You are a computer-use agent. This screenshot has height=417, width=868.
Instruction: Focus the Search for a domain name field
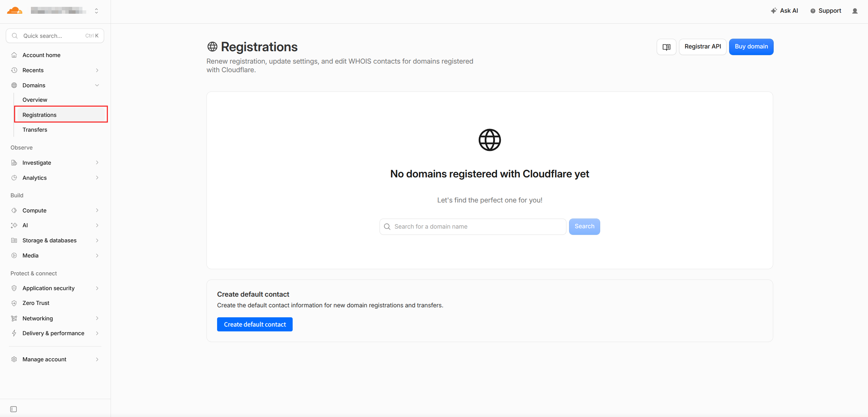(x=473, y=227)
